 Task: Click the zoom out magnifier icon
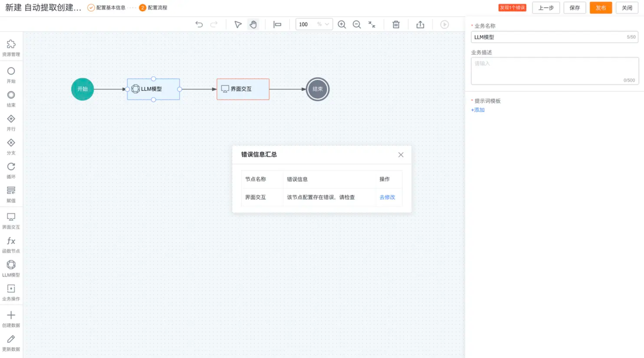(357, 24)
